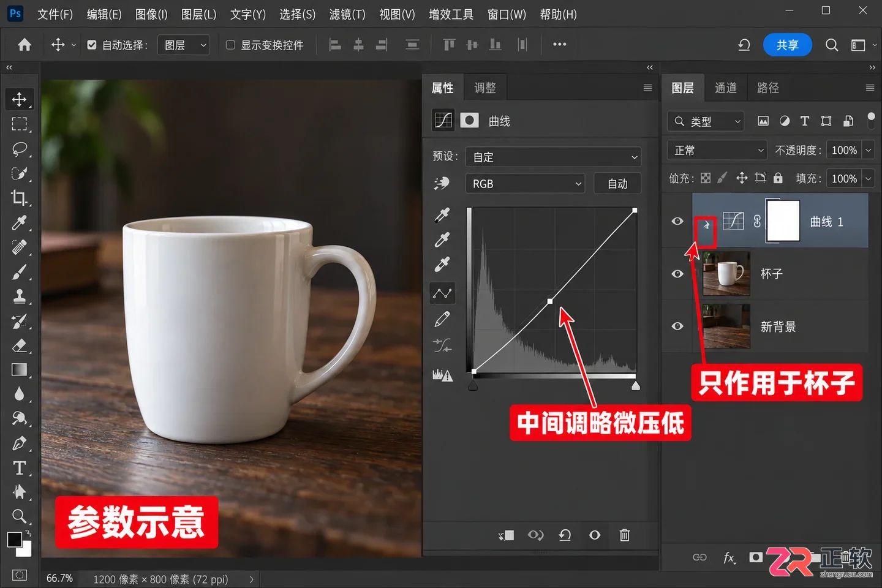Open the layer filter 类型 dropdown
Viewport: 882px width, 588px height.
(x=706, y=121)
